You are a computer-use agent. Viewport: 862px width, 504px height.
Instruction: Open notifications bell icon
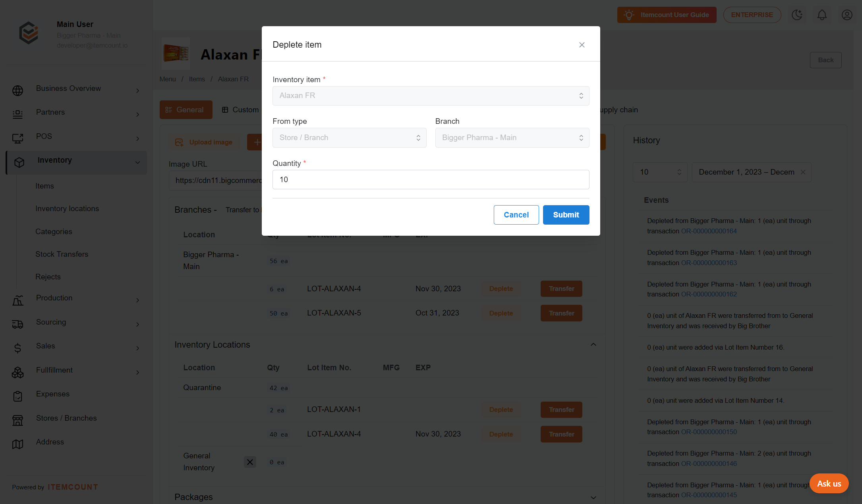tap(822, 15)
